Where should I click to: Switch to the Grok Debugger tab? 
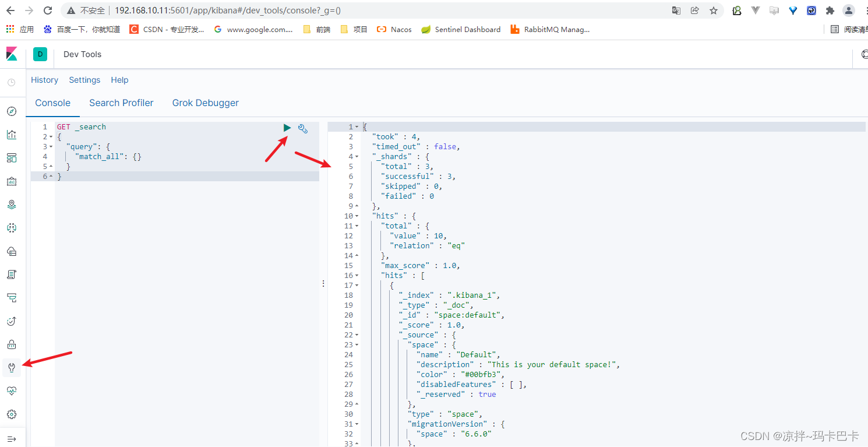click(x=206, y=103)
